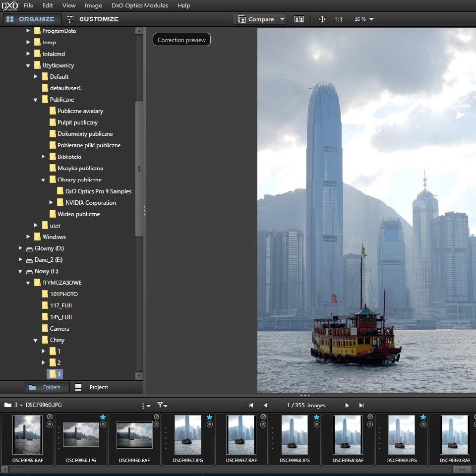Open the filmstrip filter funnel

[x=162, y=405]
